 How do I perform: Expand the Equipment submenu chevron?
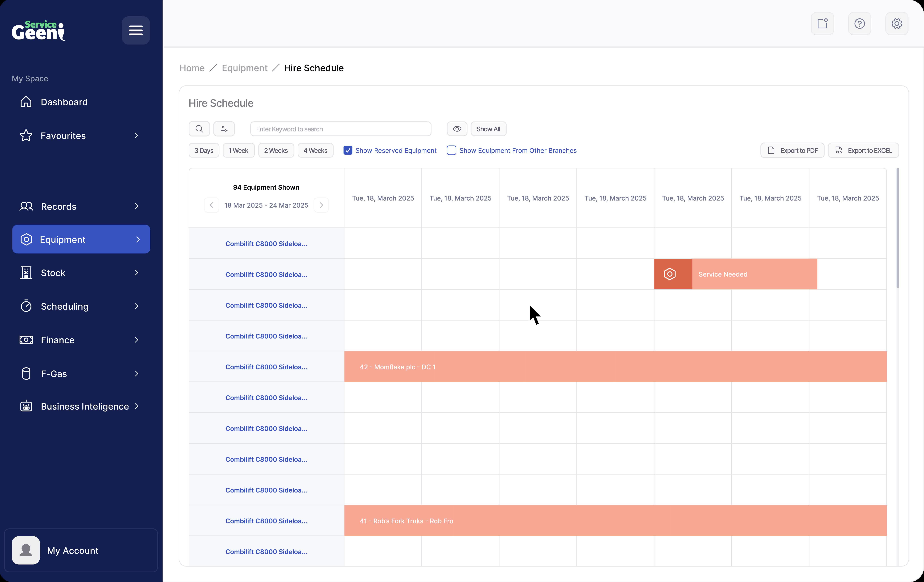[x=138, y=239]
